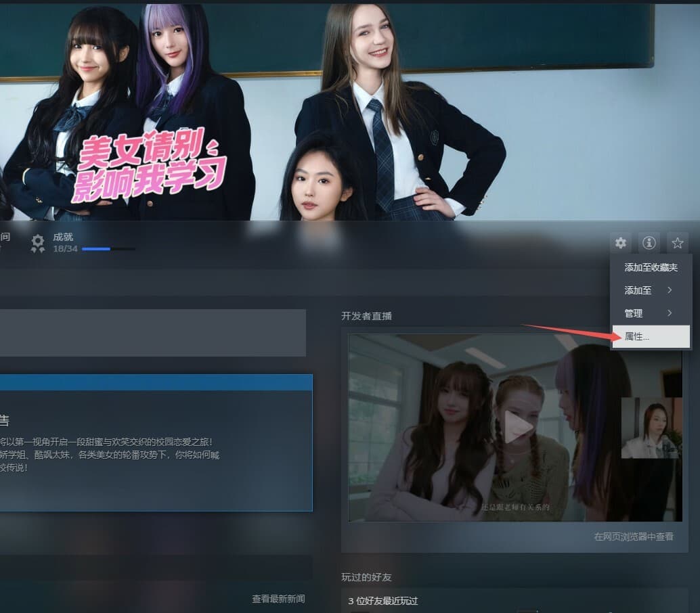The image size is (700, 613).
Task: Click the 开发者直播 section heading
Action: coord(366,316)
